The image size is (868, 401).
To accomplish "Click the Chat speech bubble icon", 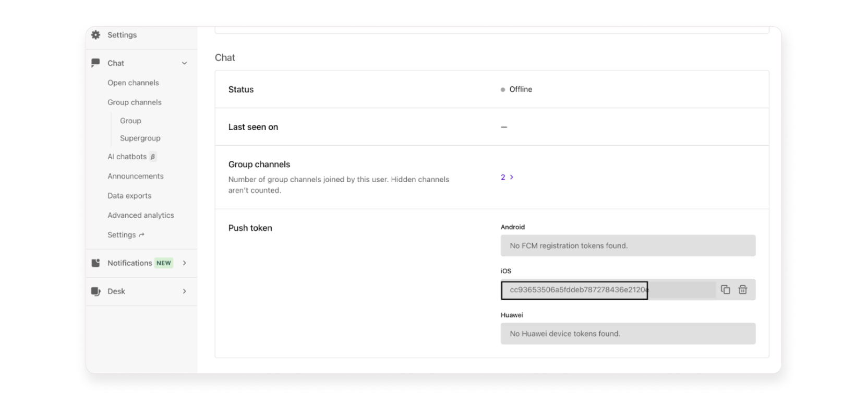I will (x=95, y=63).
